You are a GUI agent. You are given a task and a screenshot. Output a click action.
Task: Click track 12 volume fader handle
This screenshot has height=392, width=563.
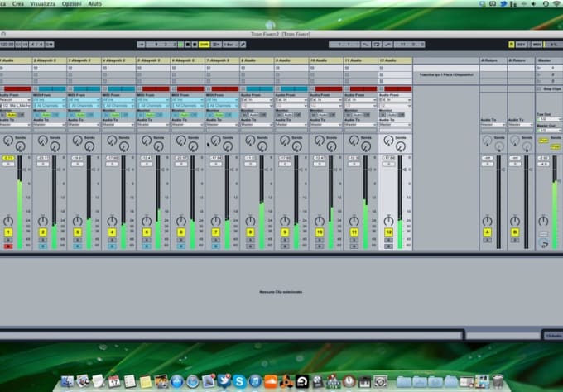coord(405,170)
